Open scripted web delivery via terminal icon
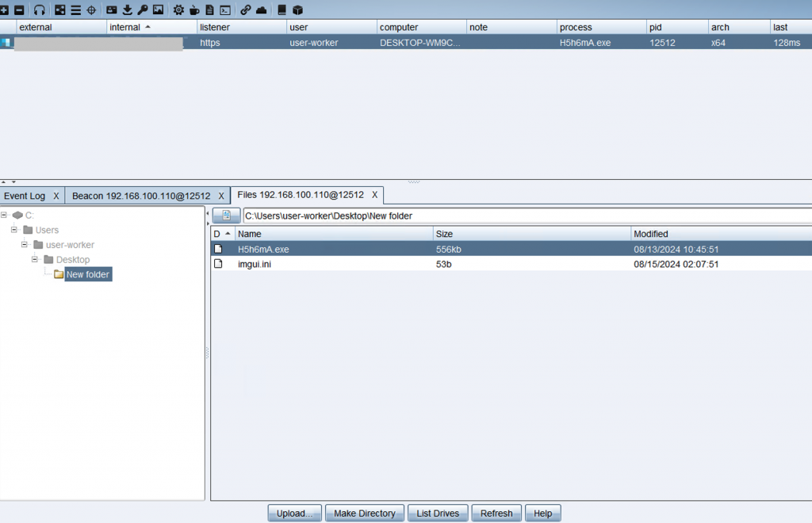812x523 pixels. tap(225, 10)
